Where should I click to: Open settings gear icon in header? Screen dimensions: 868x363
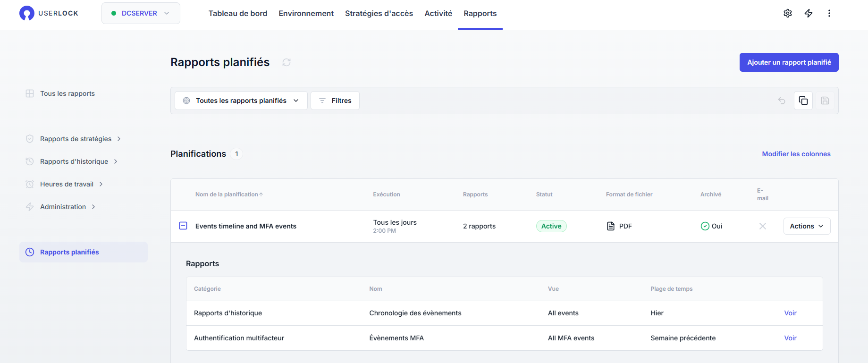point(787,13)
